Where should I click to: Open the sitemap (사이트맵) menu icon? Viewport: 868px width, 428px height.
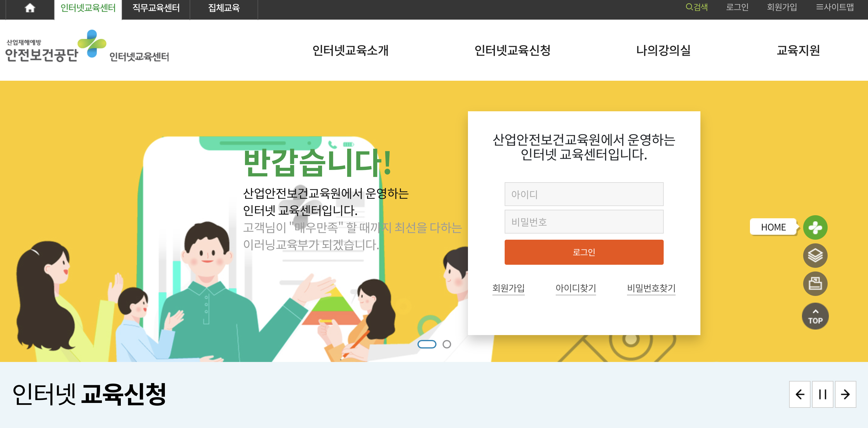point(819,7)
